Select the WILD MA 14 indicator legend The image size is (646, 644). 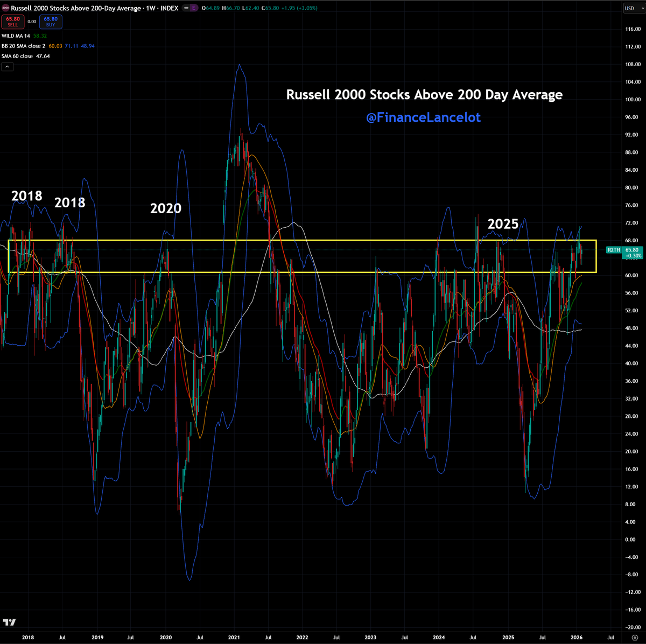[x=16, y=36]
